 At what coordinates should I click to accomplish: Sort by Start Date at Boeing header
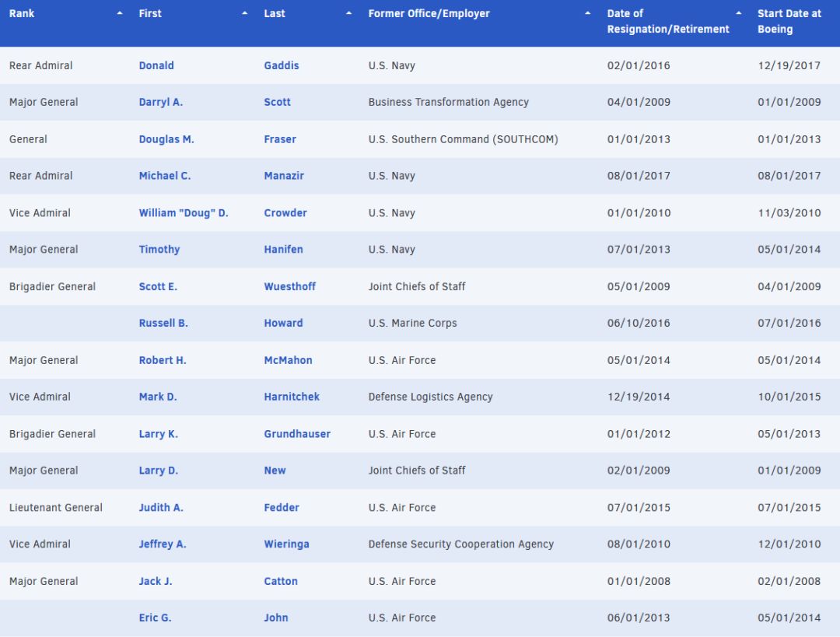pos(789,22)
